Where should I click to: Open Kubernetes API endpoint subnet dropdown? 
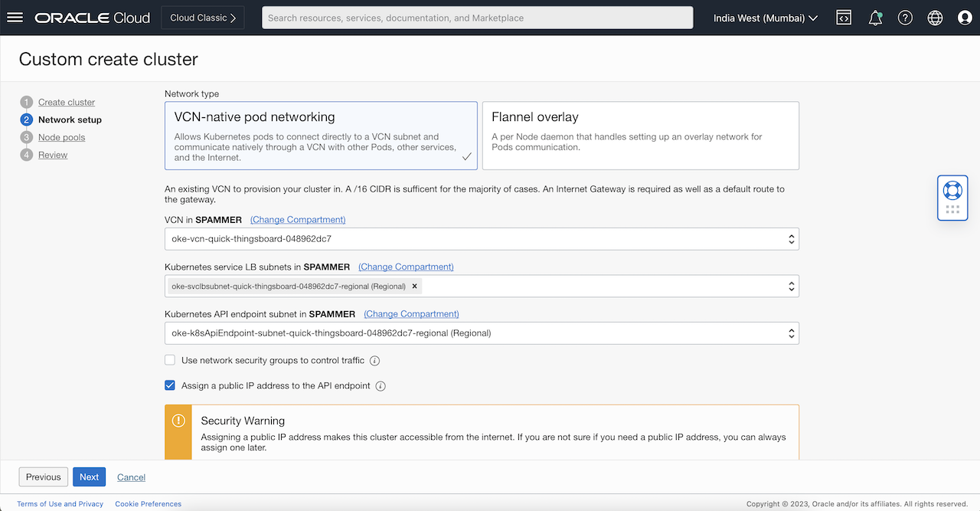coord(482,333)
